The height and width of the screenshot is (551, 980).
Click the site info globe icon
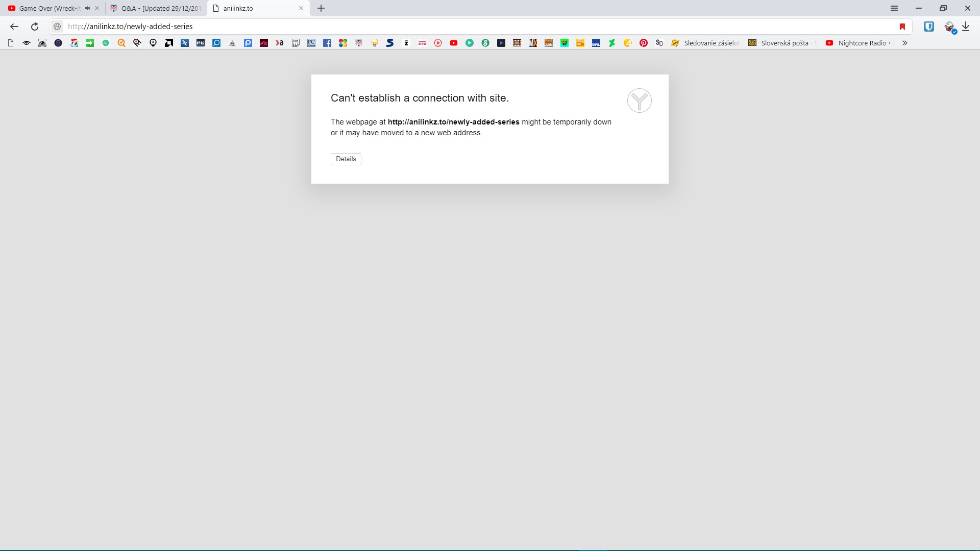(x=58, y=27)
